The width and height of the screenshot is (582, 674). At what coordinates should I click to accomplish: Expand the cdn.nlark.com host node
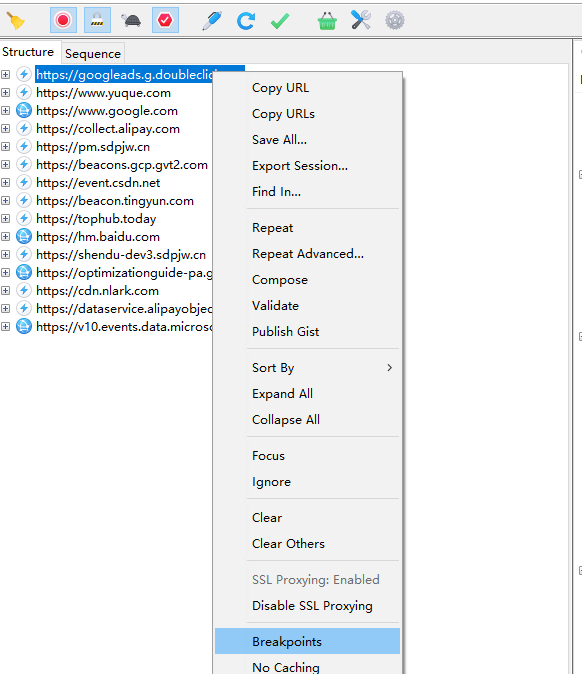6,291
